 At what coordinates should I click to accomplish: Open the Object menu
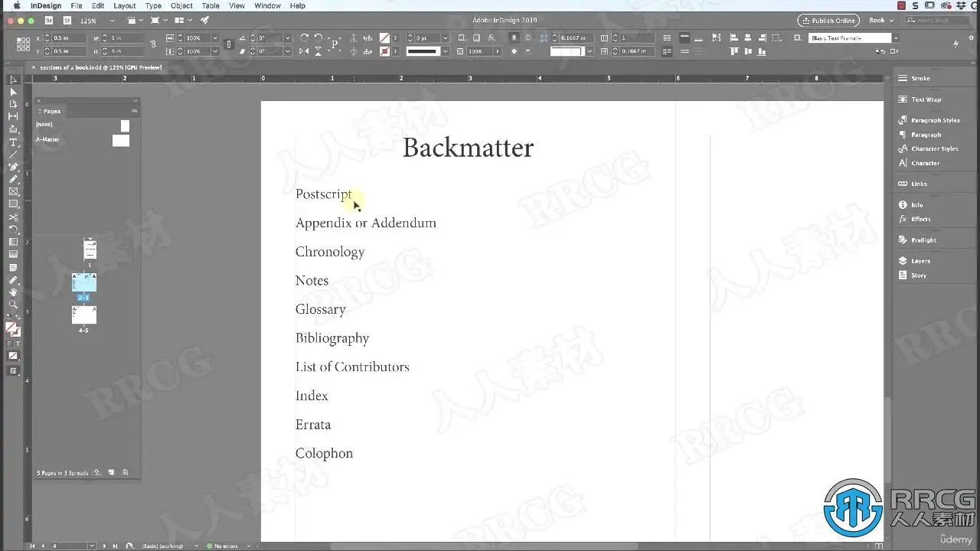(181, 5)
